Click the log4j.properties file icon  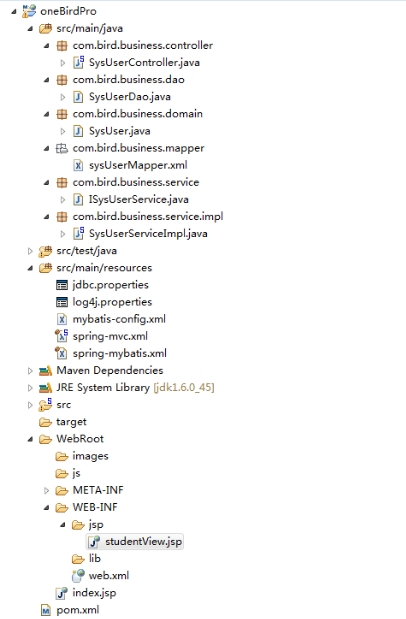[62, 302]
